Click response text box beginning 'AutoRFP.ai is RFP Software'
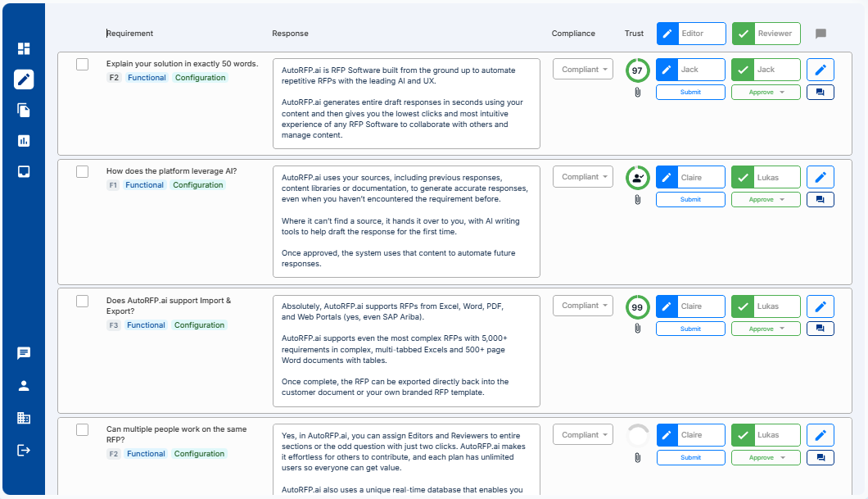 pos(406,103)
